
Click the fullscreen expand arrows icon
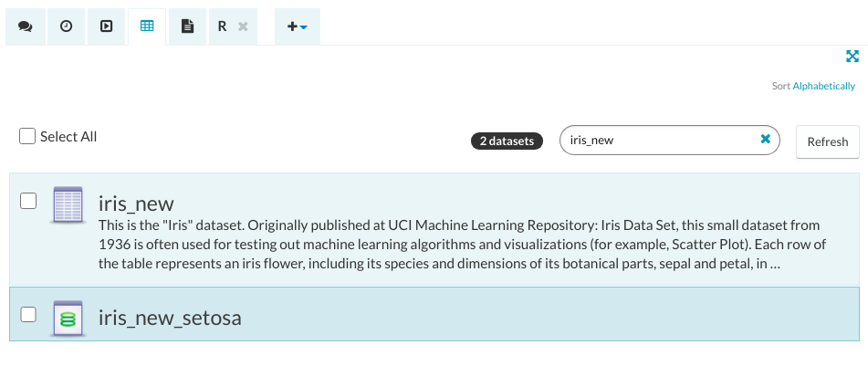pos(852,57)
